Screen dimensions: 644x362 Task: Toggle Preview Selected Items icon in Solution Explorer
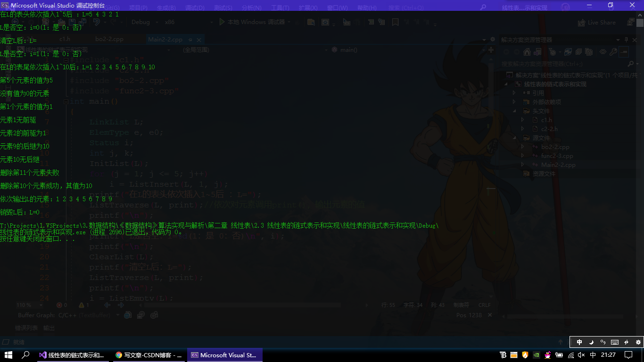click(624, 52)
